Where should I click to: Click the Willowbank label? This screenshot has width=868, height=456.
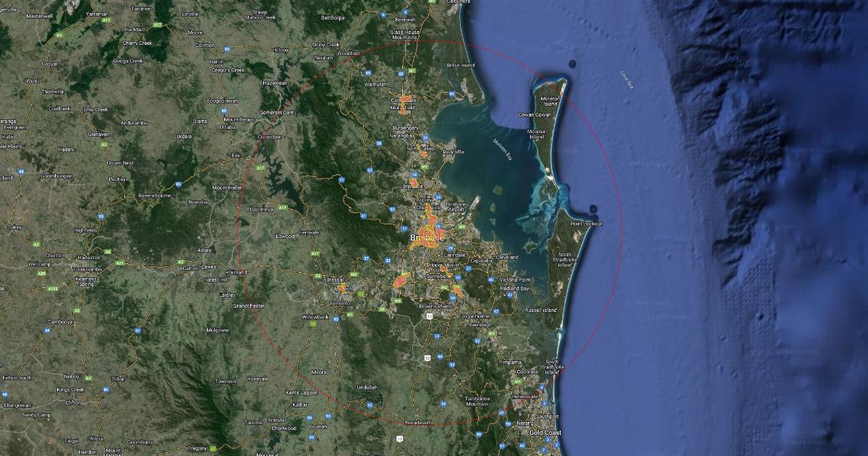tap(316, 317)
